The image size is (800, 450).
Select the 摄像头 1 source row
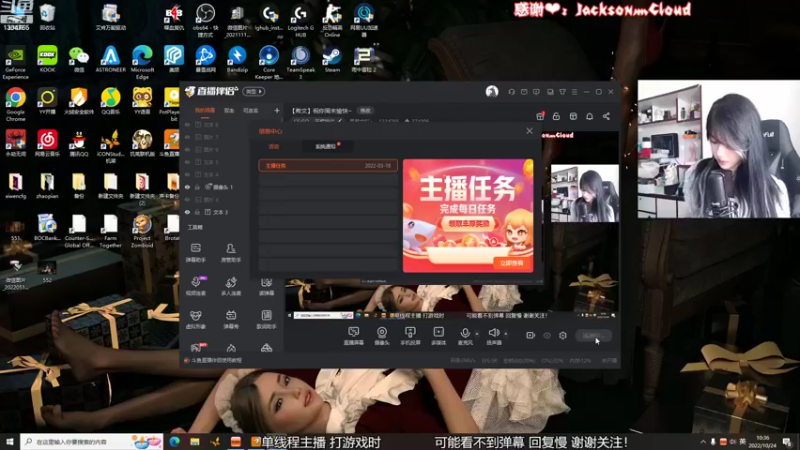point(214,187)
